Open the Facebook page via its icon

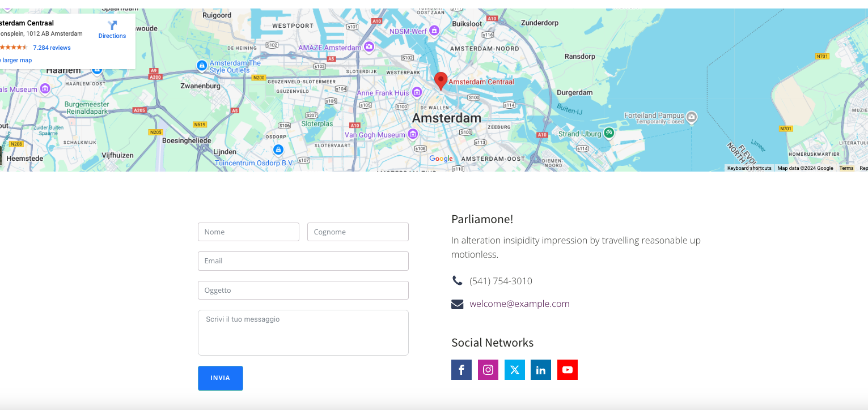click(x=461, y=369)
